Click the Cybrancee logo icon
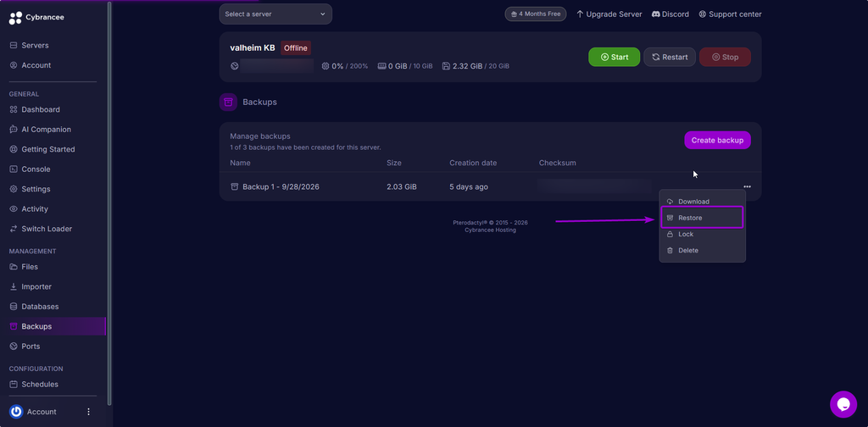Viewport: 868px width, 427px height. (x=15, y=18)
